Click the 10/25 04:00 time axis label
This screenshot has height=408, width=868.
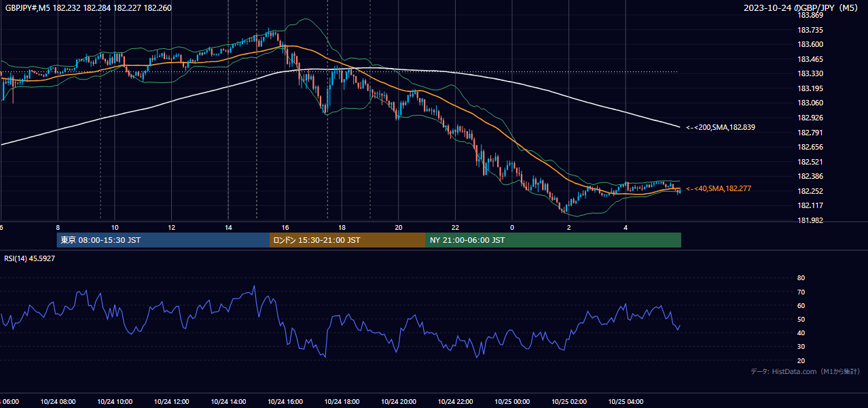coord(626,402)
